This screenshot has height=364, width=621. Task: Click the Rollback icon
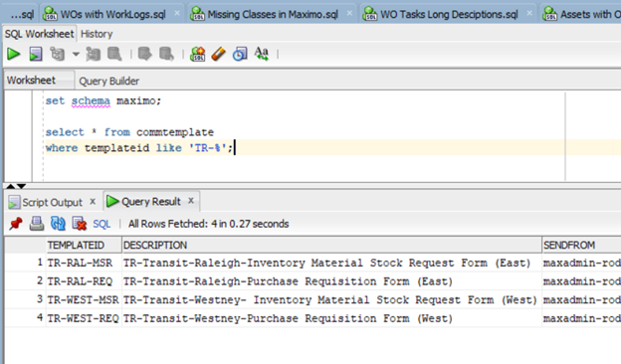166,54
